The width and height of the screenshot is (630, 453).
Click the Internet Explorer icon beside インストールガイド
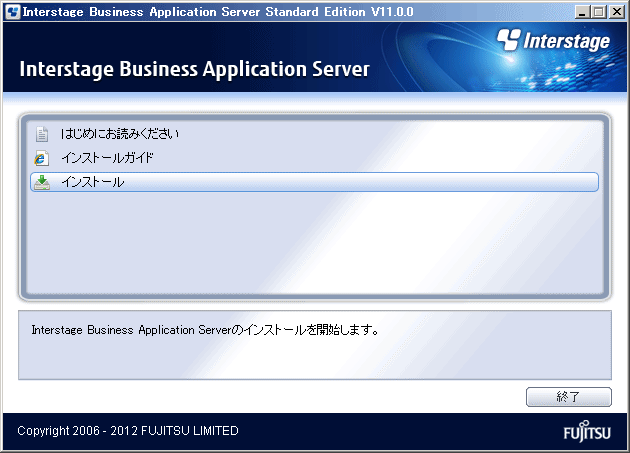click(x=41, y=158)
